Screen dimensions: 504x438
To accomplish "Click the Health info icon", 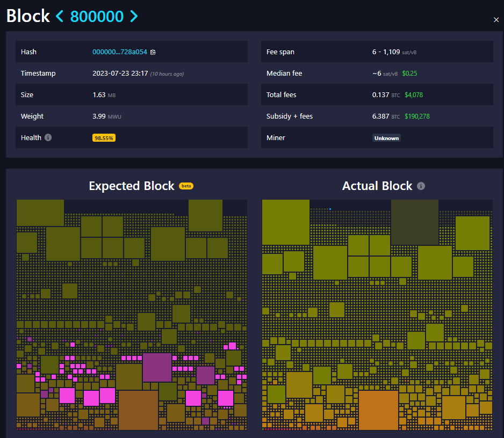I will [48, 137].
